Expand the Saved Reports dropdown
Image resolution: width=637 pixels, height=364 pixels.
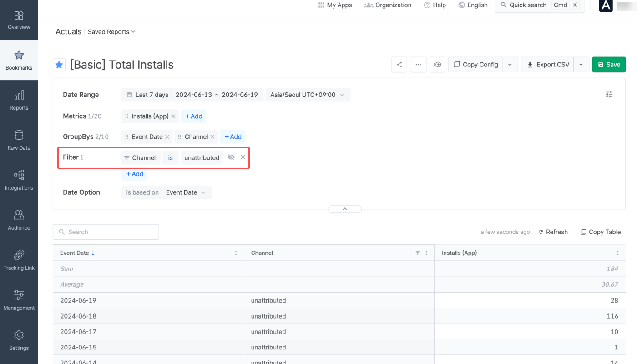pos(112,32)
